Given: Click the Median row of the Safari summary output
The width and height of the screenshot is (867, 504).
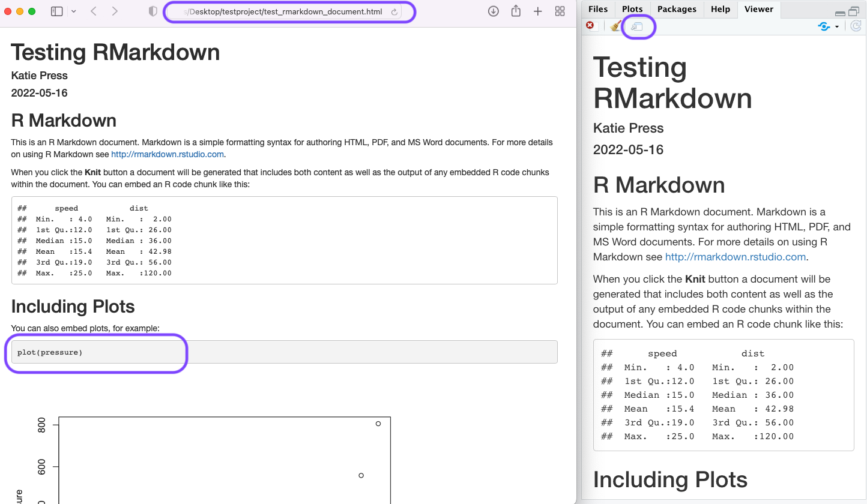Looking at the screenshot, I should point(95,241).
